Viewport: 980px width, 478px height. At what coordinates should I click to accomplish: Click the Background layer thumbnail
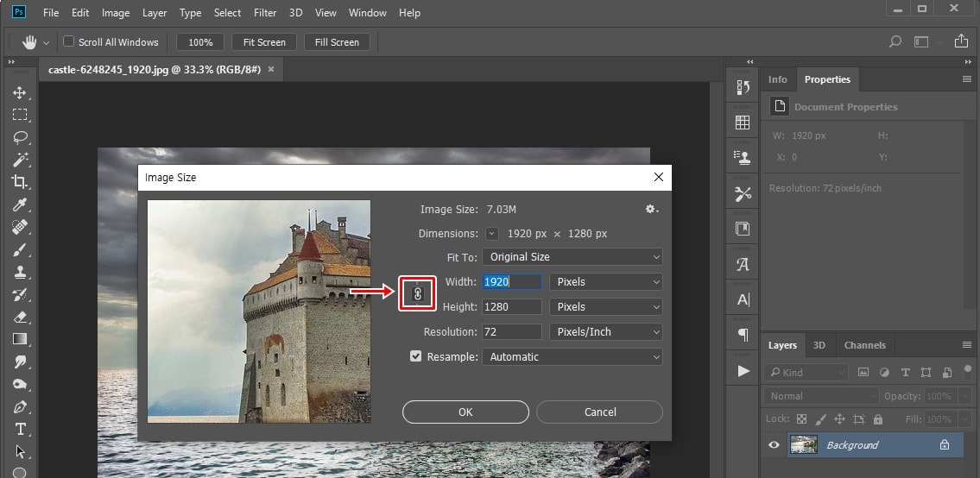pos(805,445)
